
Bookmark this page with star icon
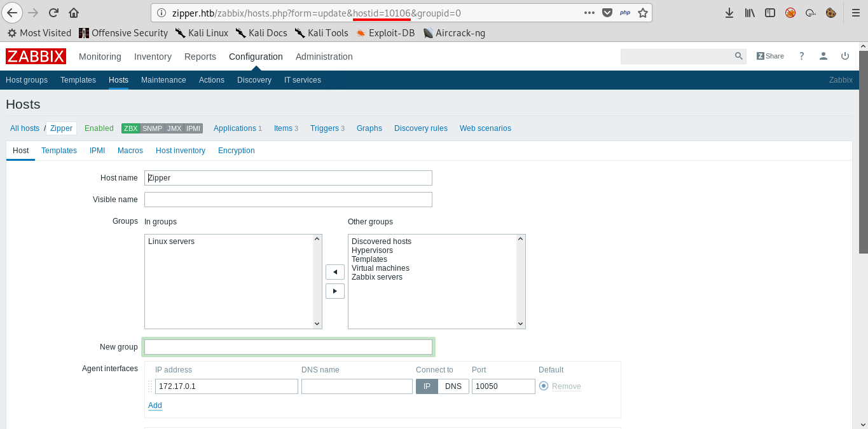[643, 13]
